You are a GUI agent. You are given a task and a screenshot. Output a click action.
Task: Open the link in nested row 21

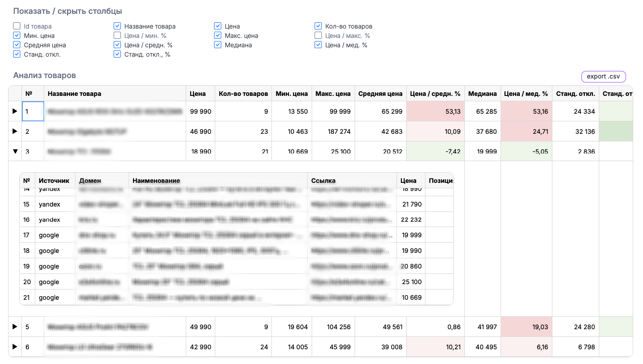click(x=352, y=298)
